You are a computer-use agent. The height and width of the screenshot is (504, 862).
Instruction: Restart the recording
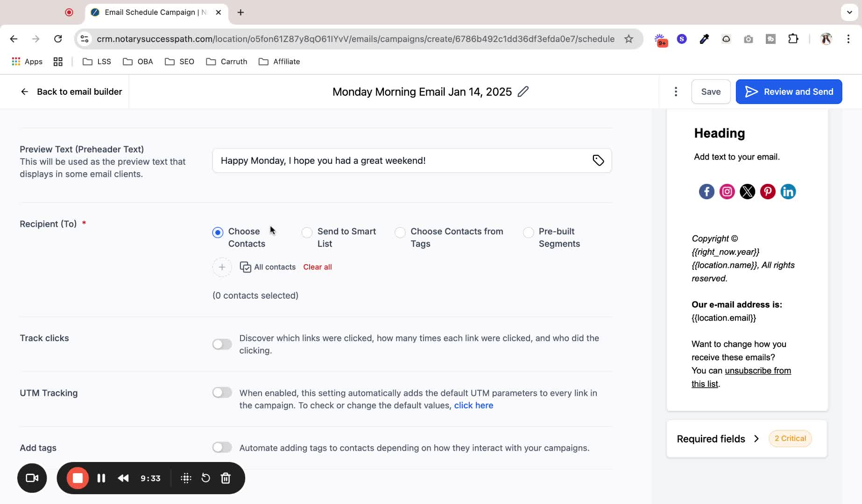tap(205, 478)
